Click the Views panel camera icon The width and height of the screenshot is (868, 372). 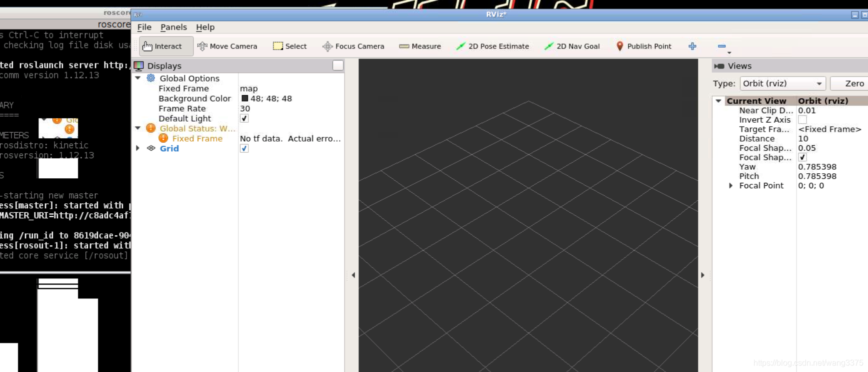click(x=719, y=66)
